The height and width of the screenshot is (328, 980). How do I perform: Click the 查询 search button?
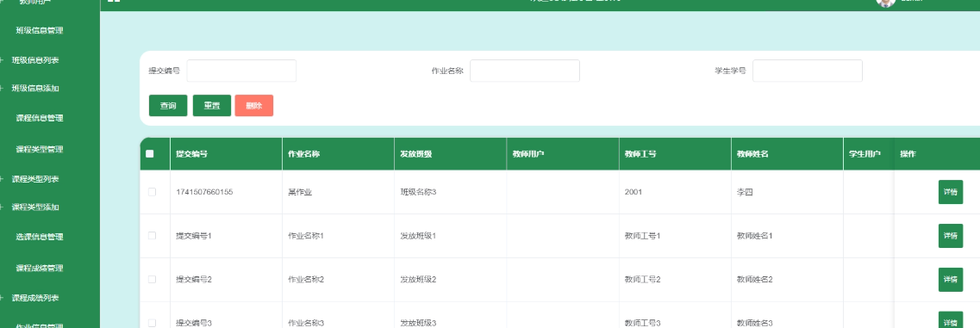[x=168, y=106]
